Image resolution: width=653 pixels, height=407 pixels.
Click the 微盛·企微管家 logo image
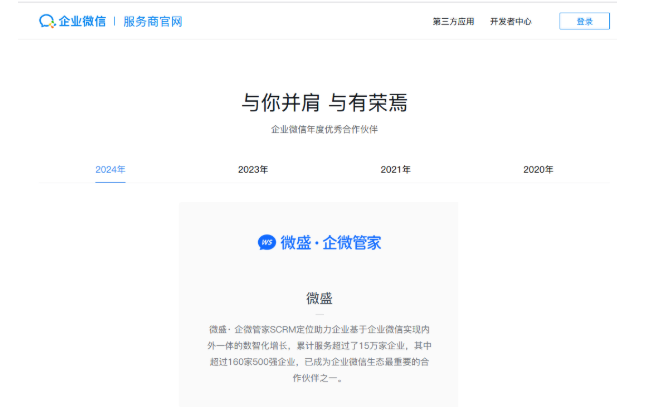tap(319, 242)
